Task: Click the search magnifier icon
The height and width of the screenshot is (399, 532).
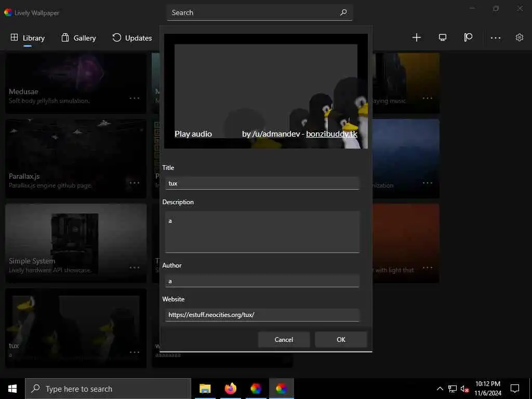Action: tap(343, 12)
